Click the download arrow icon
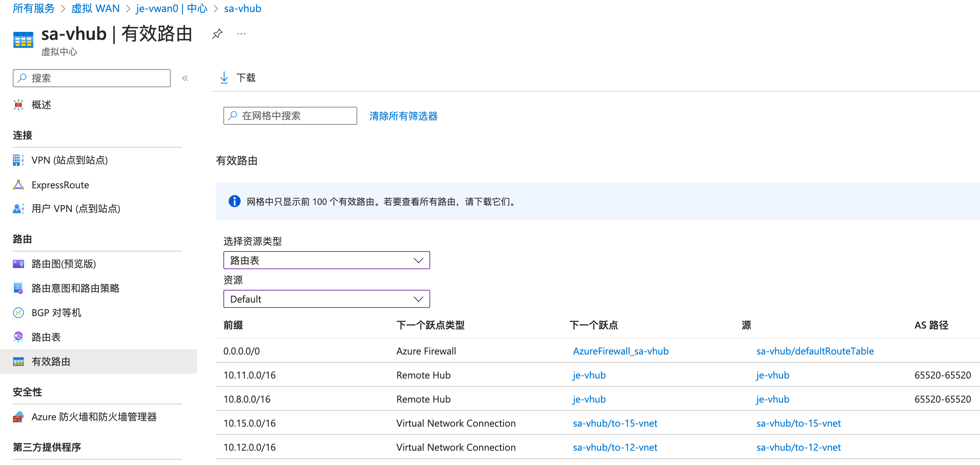This screenshot has height=465, width=980. (x=224, y=78)
